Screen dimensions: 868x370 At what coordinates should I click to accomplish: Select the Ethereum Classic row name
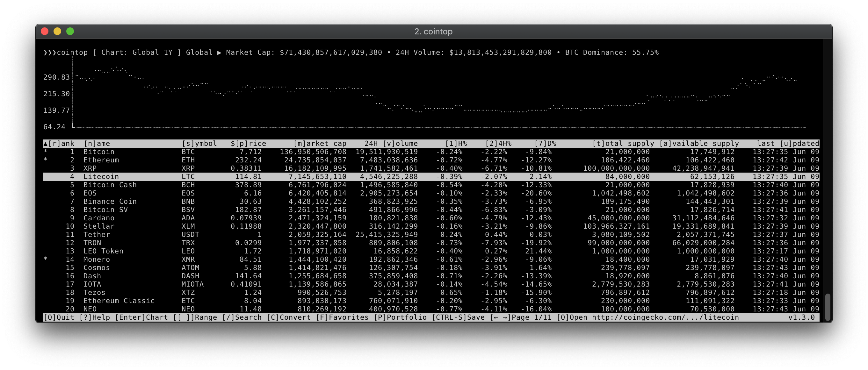click(119, 301)
